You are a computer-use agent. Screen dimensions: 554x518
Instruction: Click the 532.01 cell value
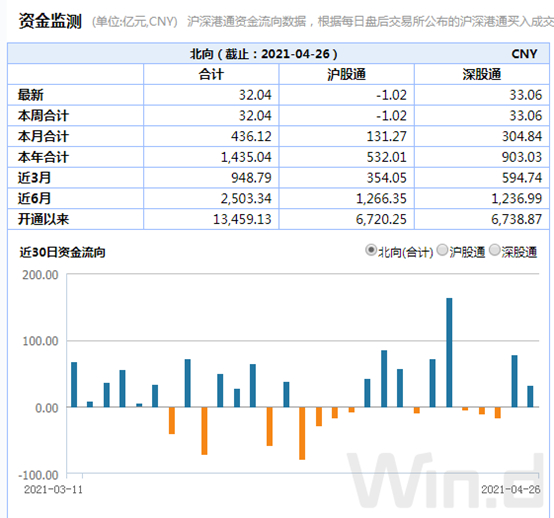pos(387,157)
